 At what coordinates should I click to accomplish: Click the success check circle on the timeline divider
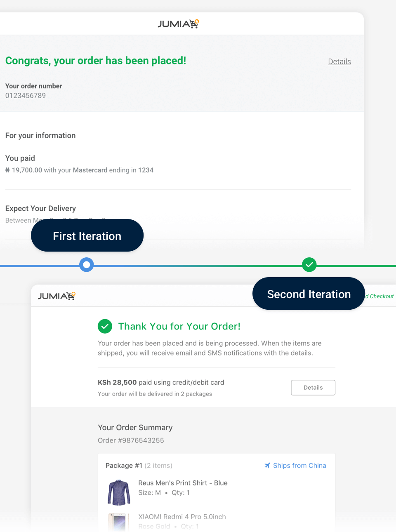309,264
